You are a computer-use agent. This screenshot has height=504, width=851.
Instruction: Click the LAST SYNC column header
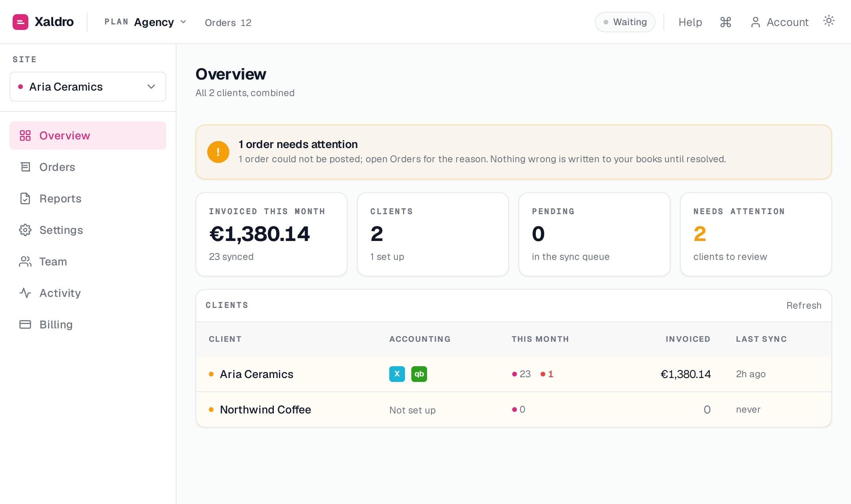click(761, 339)
